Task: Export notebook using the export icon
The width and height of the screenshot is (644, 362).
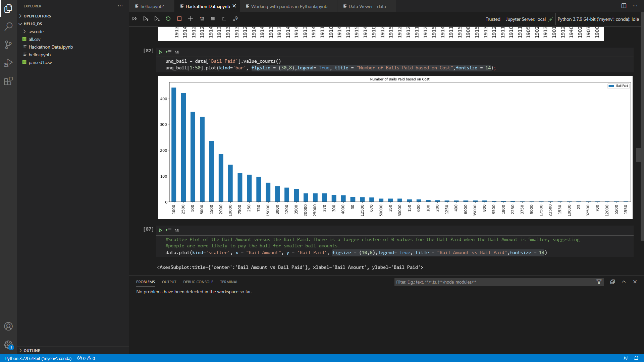Action: tap(235, 19)
